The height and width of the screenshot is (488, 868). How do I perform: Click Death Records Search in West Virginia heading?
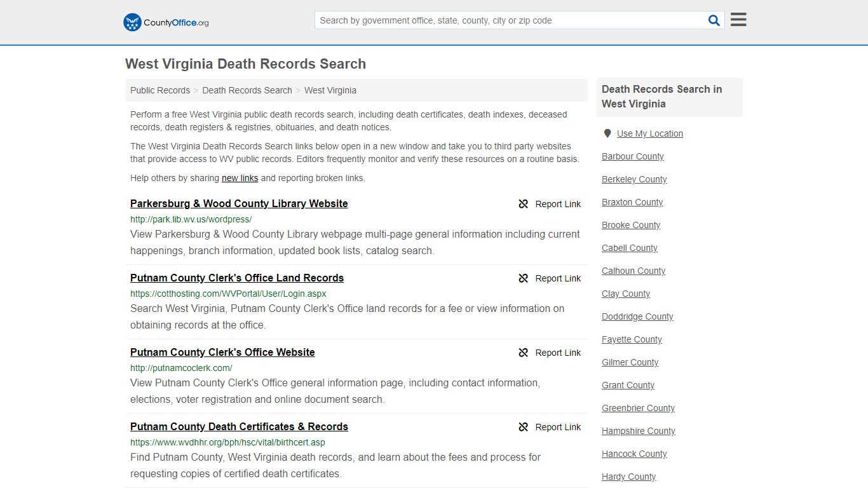[661, 97]
